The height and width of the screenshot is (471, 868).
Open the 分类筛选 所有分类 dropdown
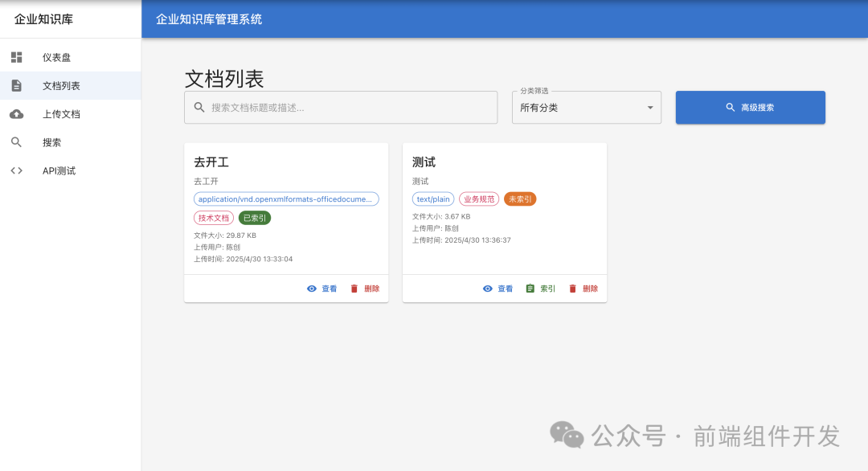click(x=586, y=108)
